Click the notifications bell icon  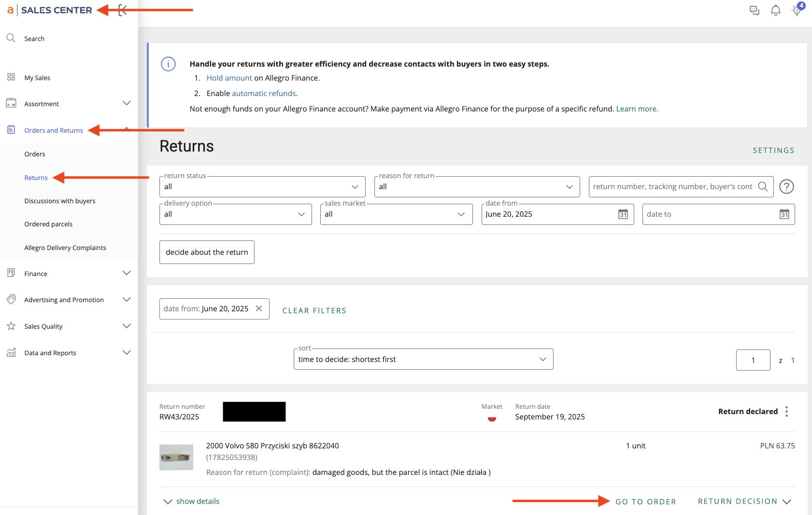point(775,10)
